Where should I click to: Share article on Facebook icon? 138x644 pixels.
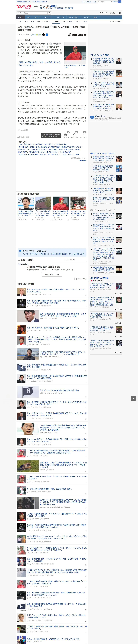[x=47, y=35]
